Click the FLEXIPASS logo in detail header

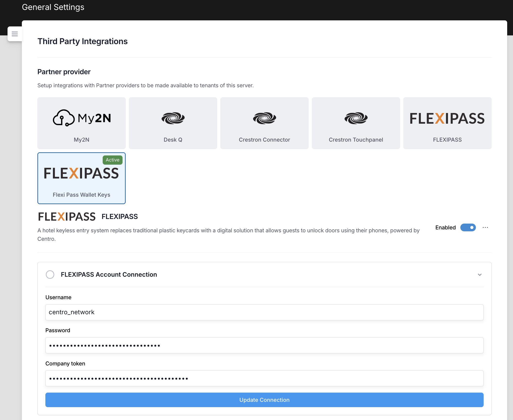[x=67, y=217]
